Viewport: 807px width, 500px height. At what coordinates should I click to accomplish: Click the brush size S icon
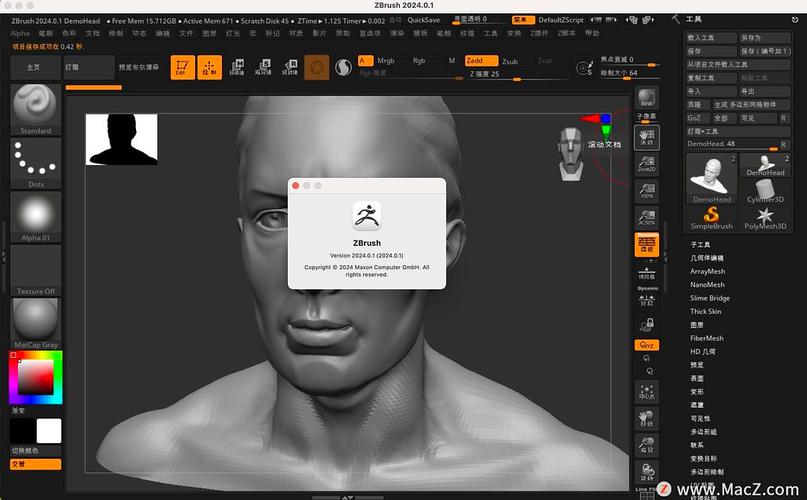tap(585, 68)
